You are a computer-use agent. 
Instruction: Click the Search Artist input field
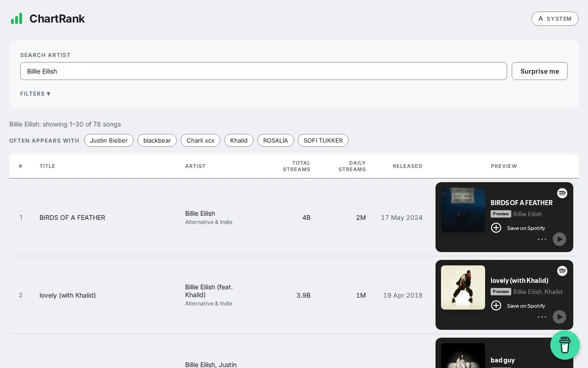[x=264, y=71]
